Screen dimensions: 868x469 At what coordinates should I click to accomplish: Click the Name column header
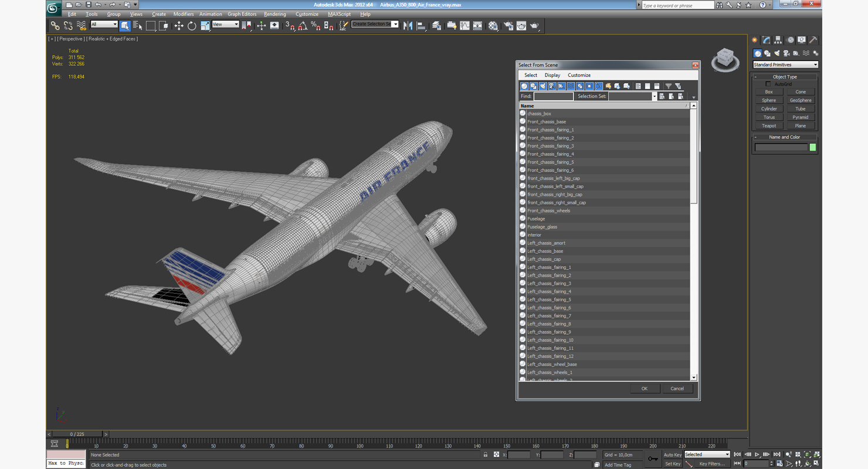click(x=604, y=106)
